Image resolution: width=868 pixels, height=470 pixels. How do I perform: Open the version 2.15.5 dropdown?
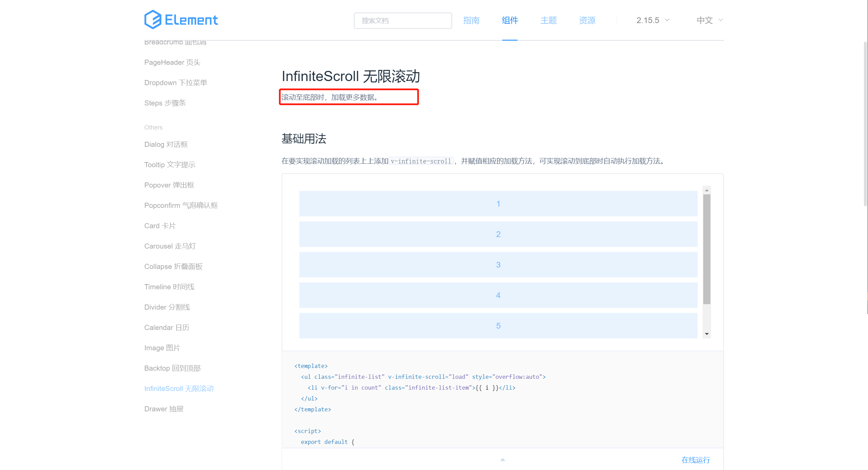(x=652, y=20)
